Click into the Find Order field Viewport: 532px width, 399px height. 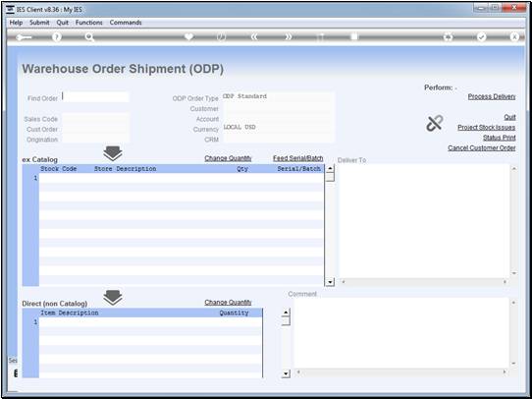(x=95, y=97)
